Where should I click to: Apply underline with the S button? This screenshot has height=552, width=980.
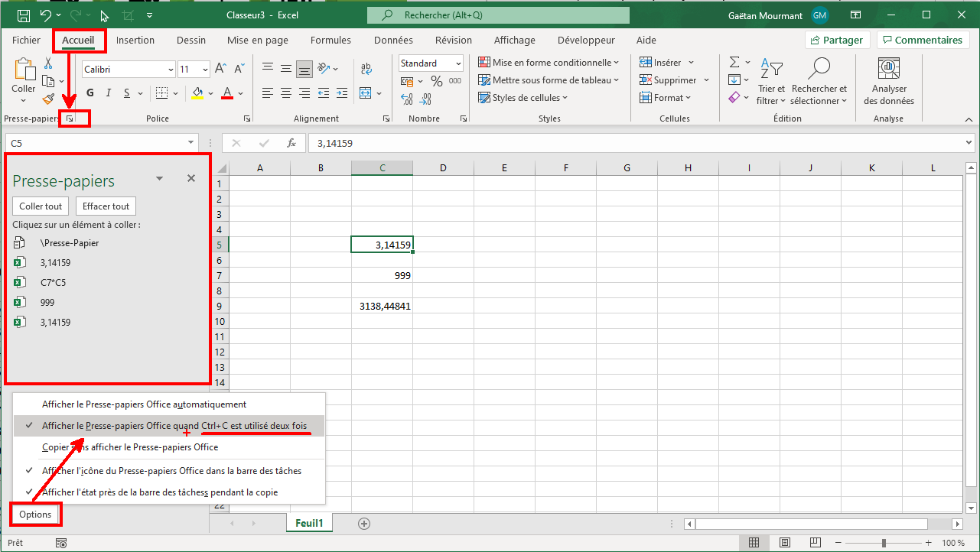(x=125, y=93)
